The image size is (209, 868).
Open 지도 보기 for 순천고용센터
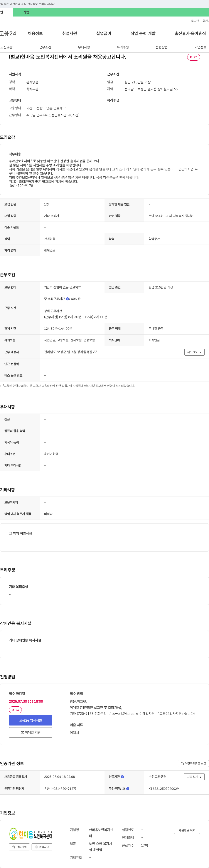pyautogui.click(x=194, y=776)
